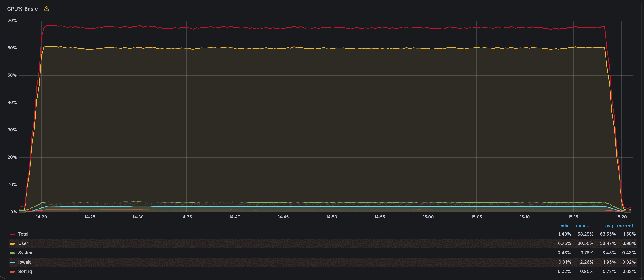Click the warning triangle beside CPU% Basic title
Screen dimensions: 644x280
pyautogui.click(x=46, y=8)
